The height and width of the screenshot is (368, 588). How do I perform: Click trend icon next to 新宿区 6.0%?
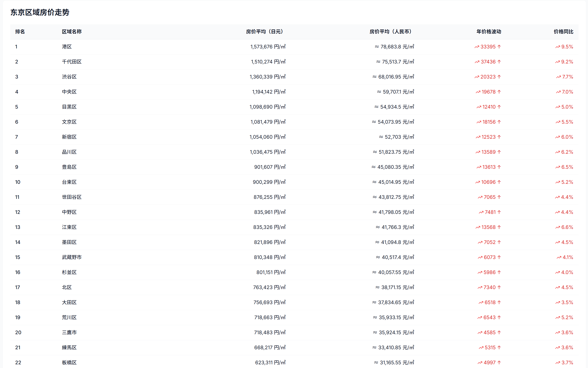(557, 137)
